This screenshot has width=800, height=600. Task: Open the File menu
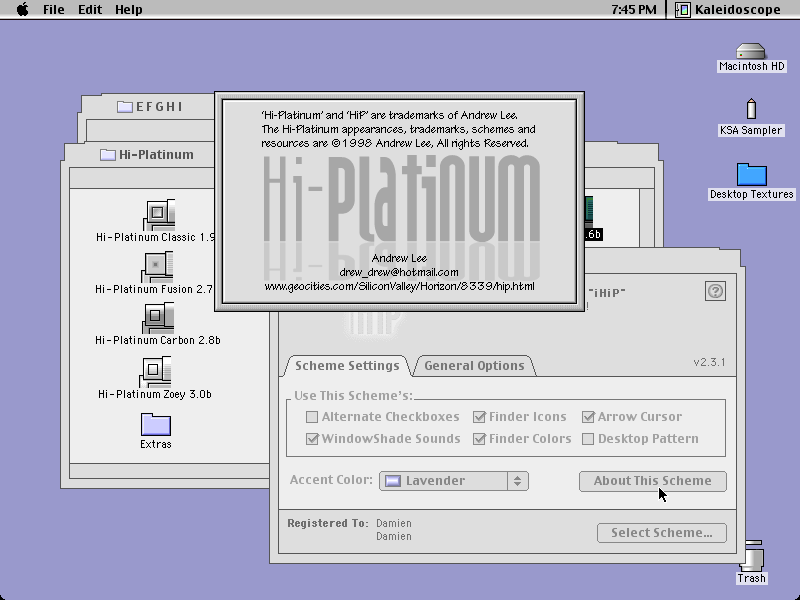click(x=54, y=9)
